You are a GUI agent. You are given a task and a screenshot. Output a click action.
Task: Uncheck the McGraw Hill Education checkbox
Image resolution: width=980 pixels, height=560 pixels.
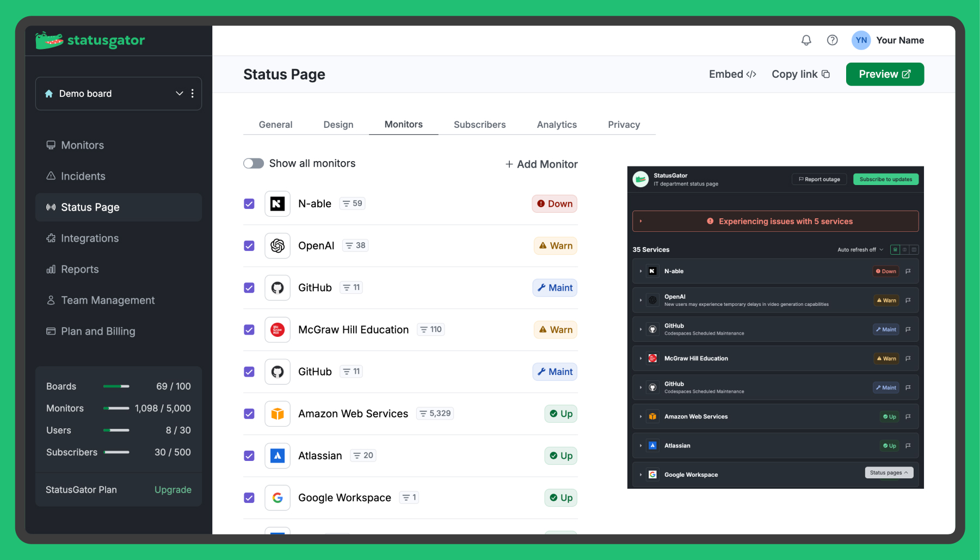click(x=249, y=330)
